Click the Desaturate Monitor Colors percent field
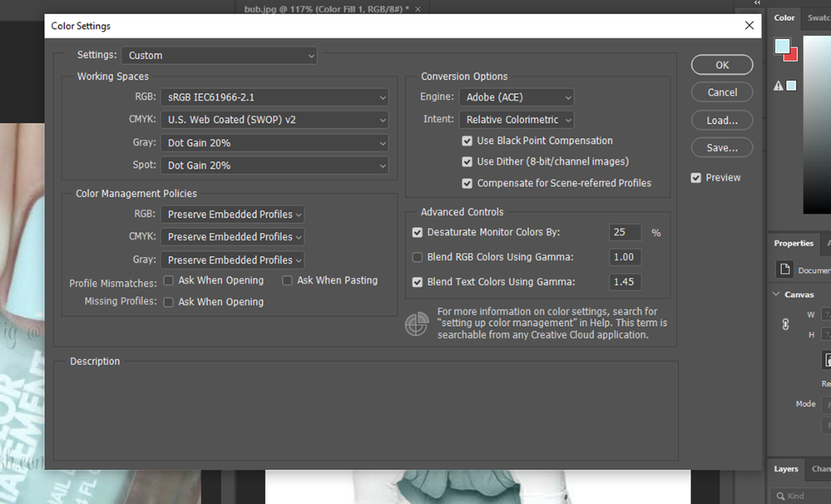Image resolution: width=831 pixels, height=504 pixels. click(625, 232)
